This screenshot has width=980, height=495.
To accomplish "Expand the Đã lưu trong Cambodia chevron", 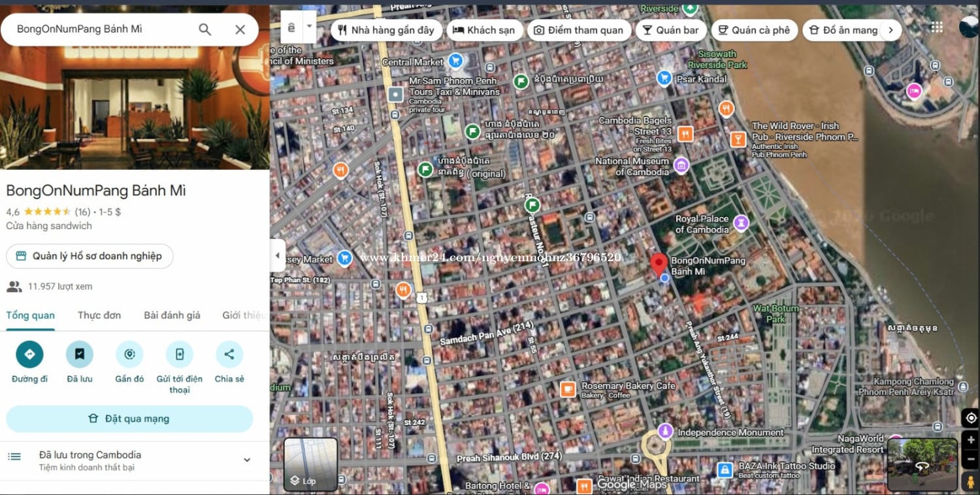I will 247,460.
